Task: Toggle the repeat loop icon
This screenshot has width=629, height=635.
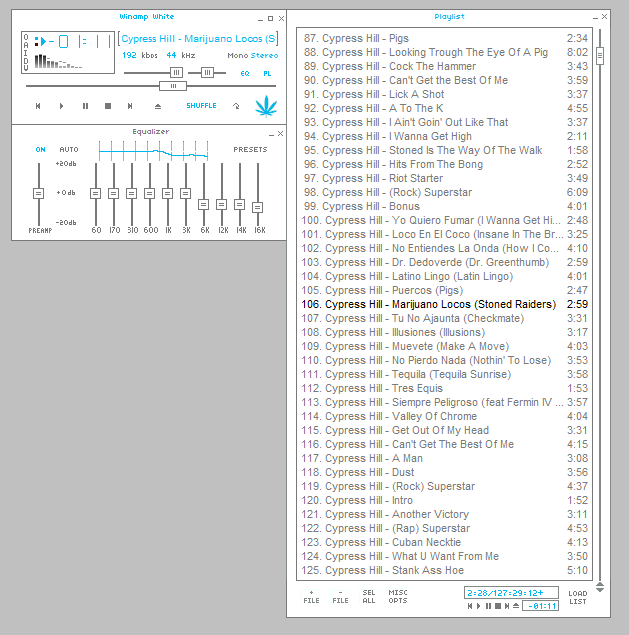Action: tap(236, 105)
